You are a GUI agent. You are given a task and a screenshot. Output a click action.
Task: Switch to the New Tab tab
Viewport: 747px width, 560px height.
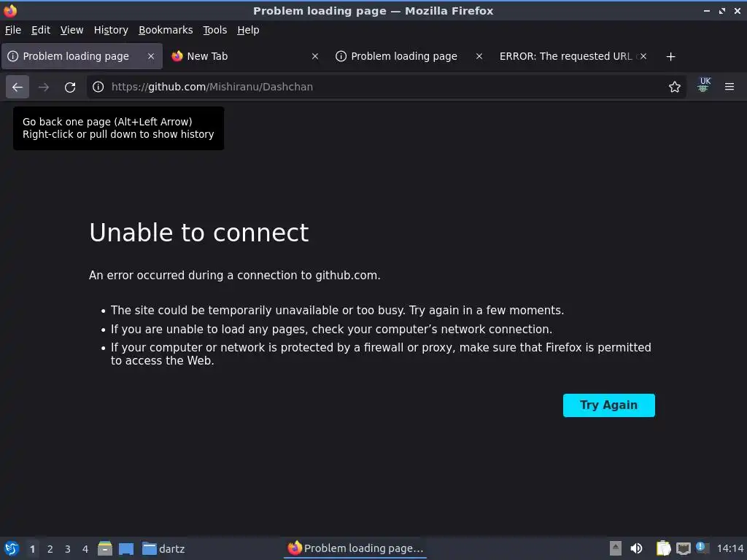[245, 56]
